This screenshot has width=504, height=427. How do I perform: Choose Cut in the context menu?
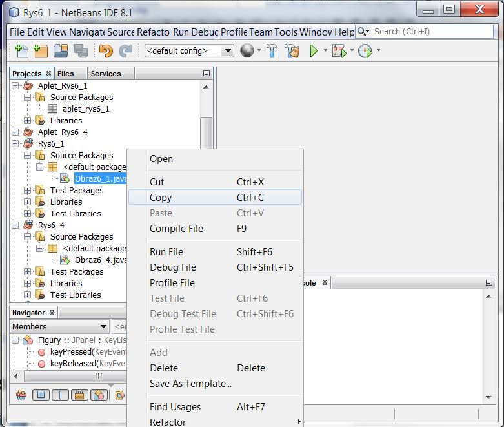coord(215,182)
